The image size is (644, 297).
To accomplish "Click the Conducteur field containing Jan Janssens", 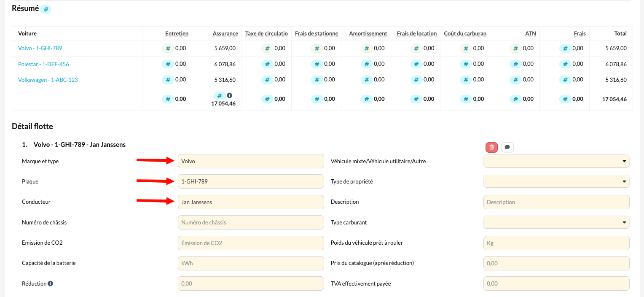I will pyautogui.click(x=251, y=202).
